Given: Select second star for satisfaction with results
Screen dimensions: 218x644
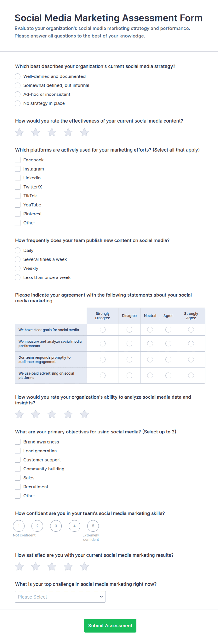Looking at the screenshot, I should (36, 567).
